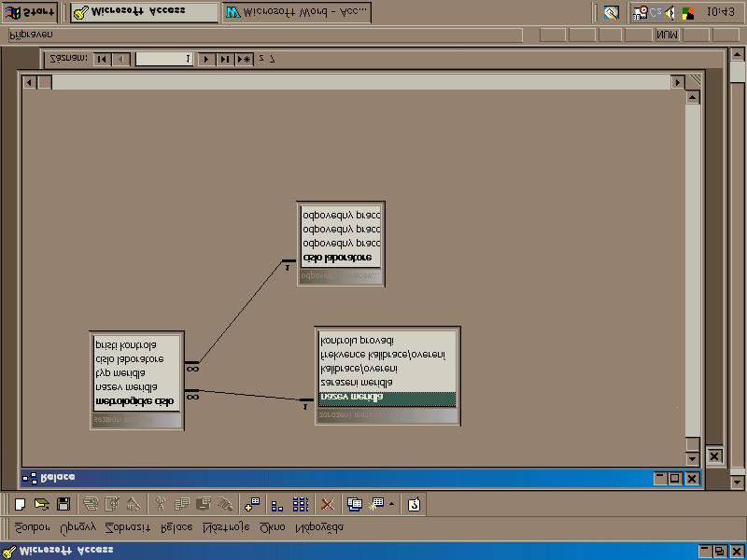Click the new record asterisk button

pos(244,59)
